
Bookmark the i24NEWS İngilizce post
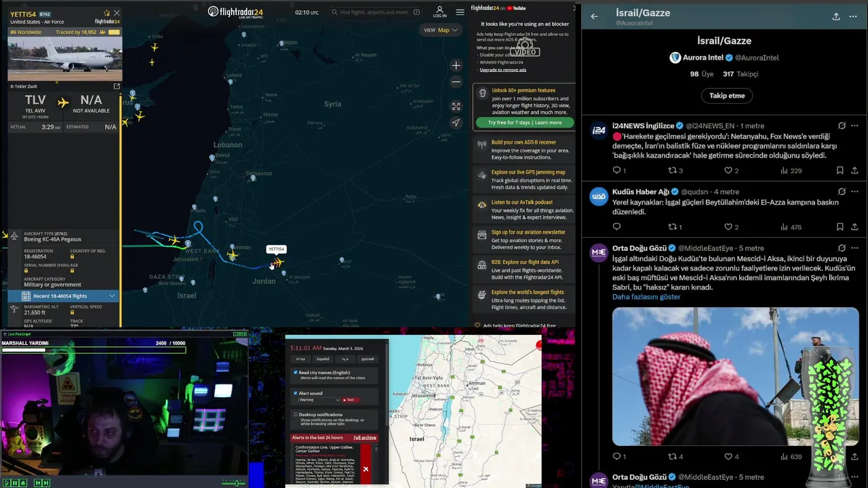tap(840, 171)
